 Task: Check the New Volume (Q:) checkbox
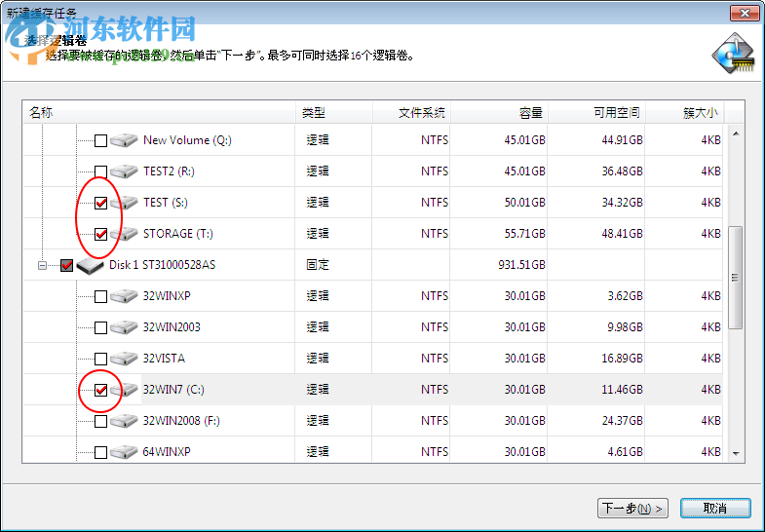point(100,141)
